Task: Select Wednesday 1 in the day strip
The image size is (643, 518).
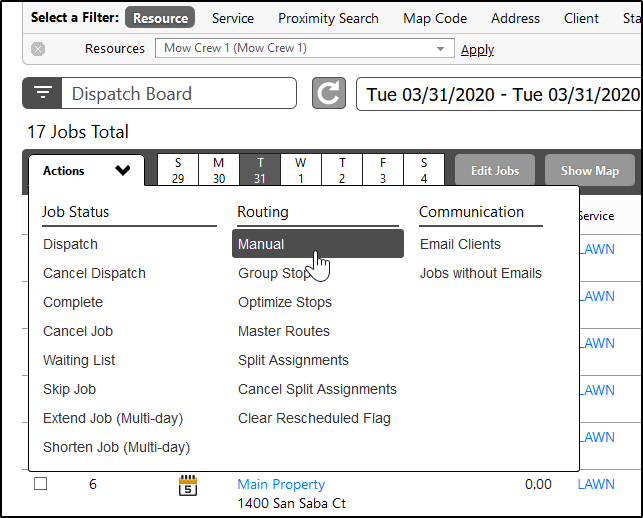Action: 301,171
